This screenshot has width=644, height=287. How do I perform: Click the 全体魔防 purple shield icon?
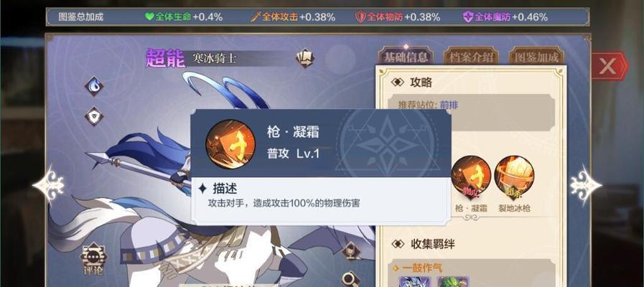(x=468, y=17)
